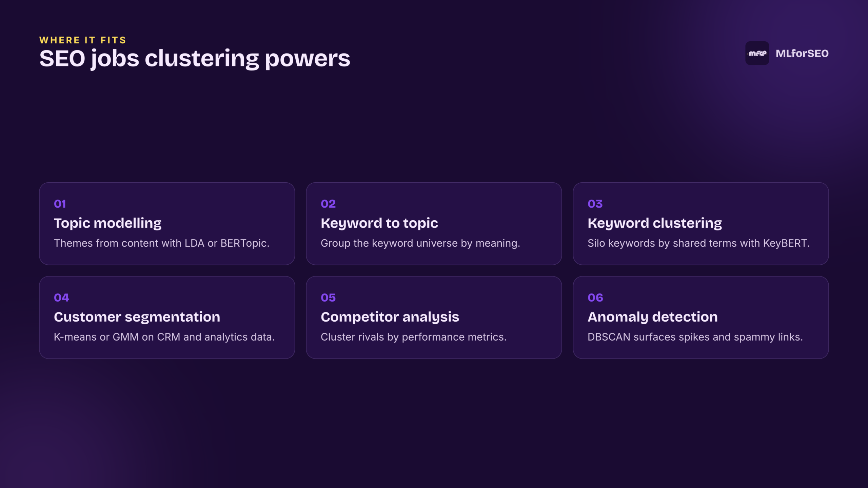Click the 'WHERE IT FITS' eyebrow label
The width and height of the screenshot is (868, 488).
[83, 40]
